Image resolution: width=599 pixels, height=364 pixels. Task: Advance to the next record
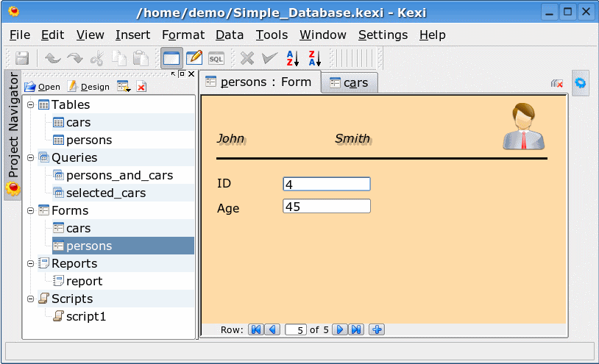click(340, 329)
